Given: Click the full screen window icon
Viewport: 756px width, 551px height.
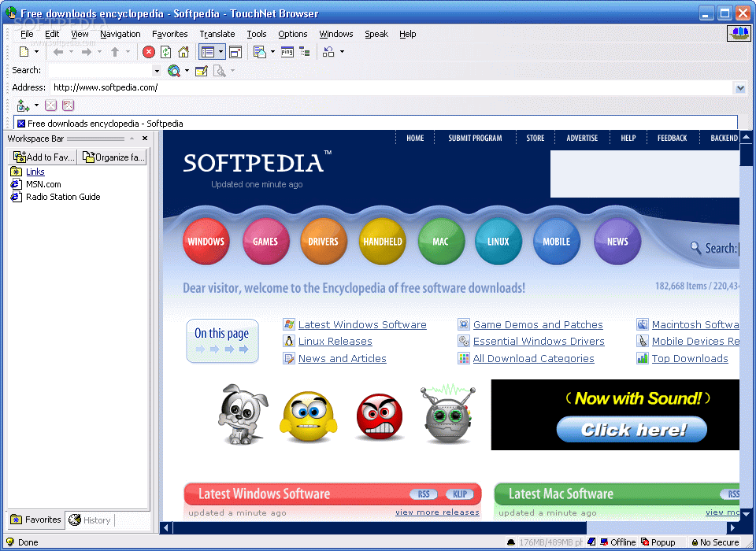Looking at the screenshot, I should coord(235,52).
